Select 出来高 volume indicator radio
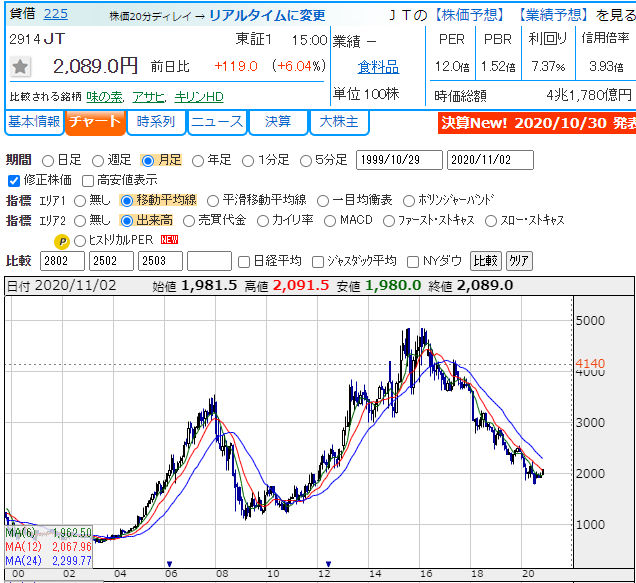Image resolution: width=636 pixels, height=583 pixels. [127, 221]
